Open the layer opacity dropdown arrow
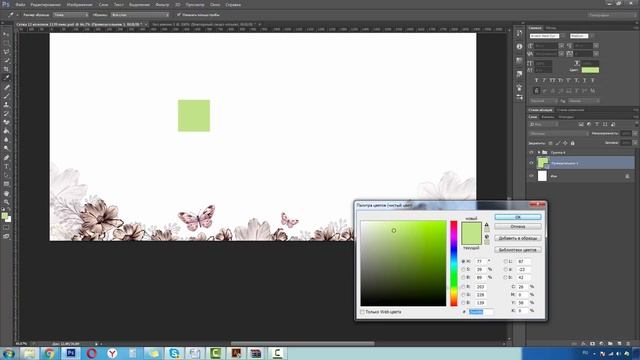The width and height of the screenshot is (640, 360). [x=635, y=133]
